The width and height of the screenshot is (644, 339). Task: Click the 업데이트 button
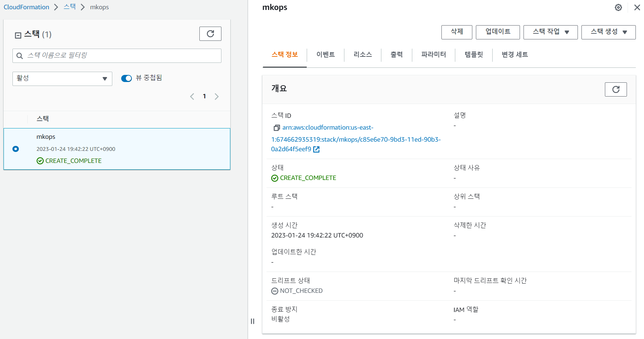click(x=498, y=32)
